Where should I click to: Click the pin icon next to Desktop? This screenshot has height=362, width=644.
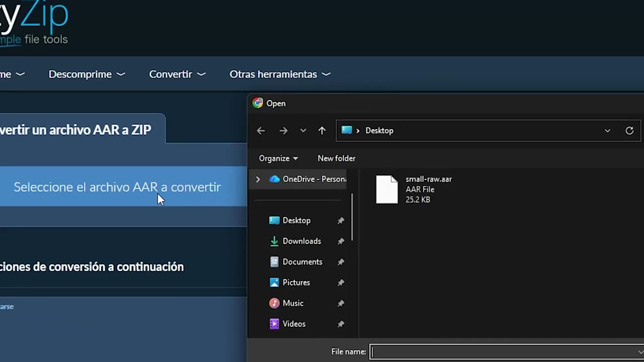341,221
